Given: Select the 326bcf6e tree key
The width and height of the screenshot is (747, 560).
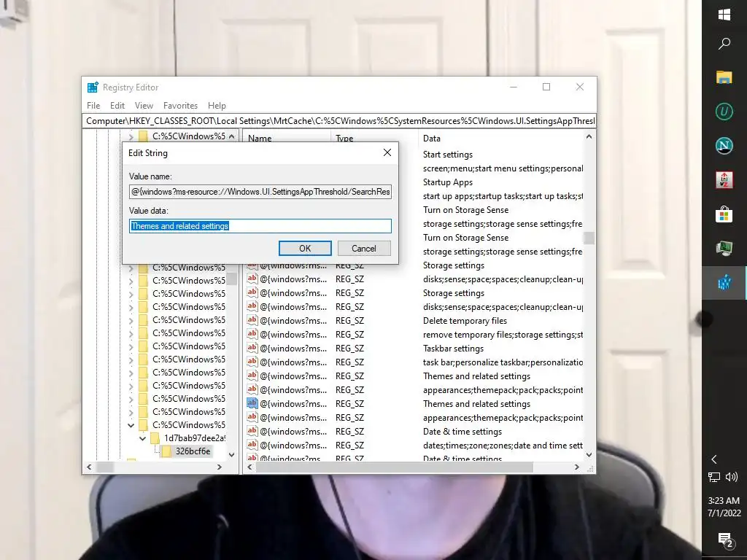Looking at the screenshot, I should (x=193, y=451).
